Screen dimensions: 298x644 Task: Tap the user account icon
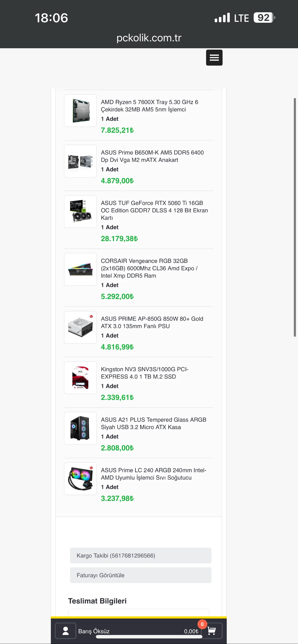pos(65,631)
